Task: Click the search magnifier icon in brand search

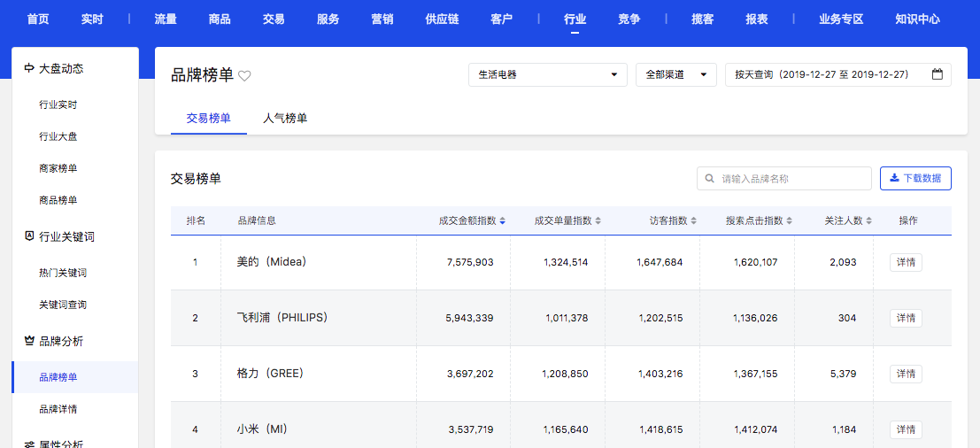Action: pos(710,179)
